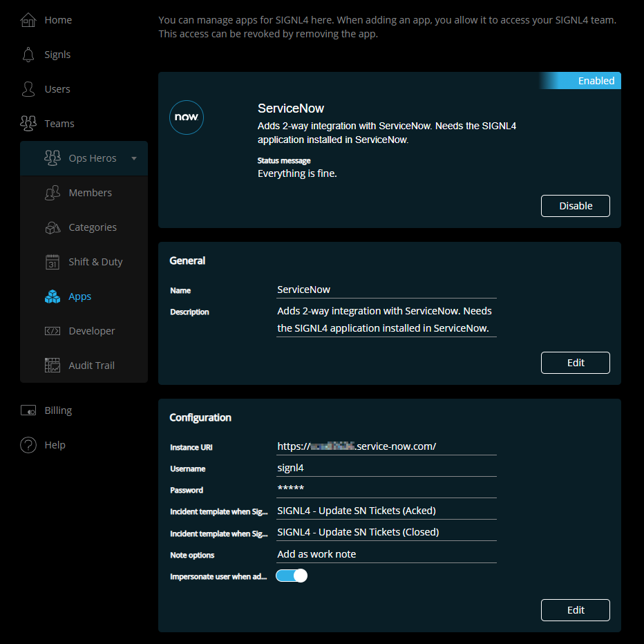Click the Users person icon

(x=28, y=88)
